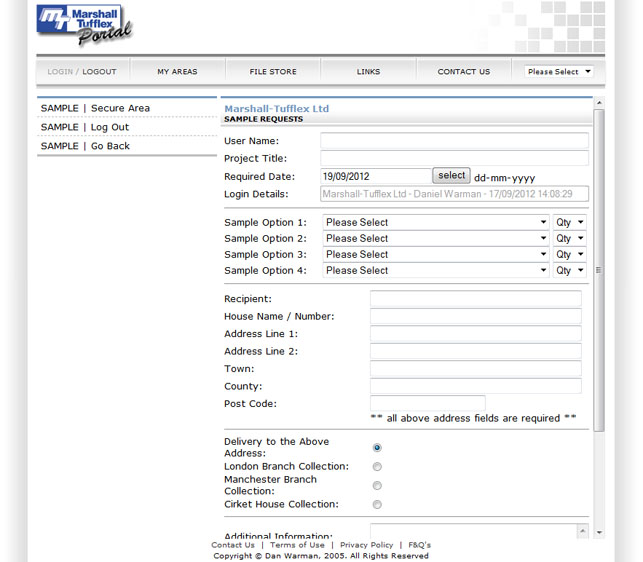Image resolution: width=643 pixels, height=562 pixels.
Task: Click the select date button
Action: tap(451, 176)
